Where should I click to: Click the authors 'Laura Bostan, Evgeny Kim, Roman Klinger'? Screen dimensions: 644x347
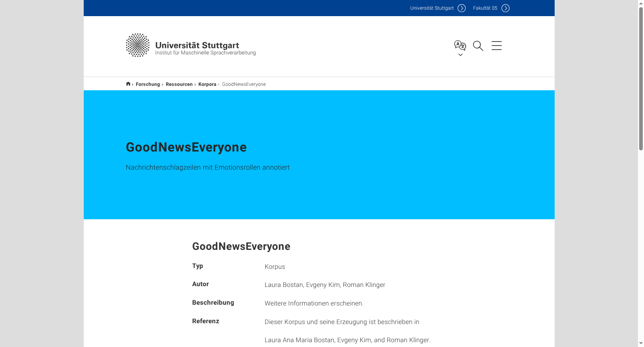pyautogui.click(x=325, y=285)
